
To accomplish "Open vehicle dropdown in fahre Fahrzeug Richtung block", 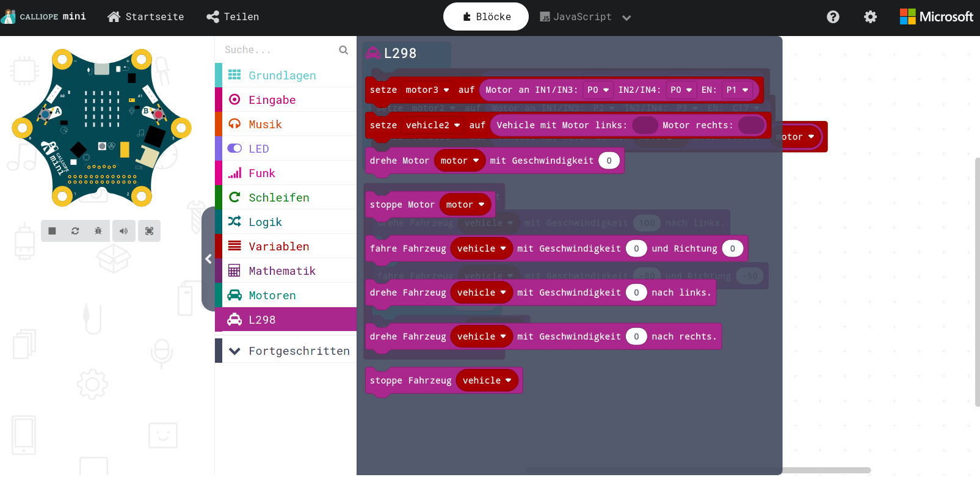I will click(x=482, y=249).
